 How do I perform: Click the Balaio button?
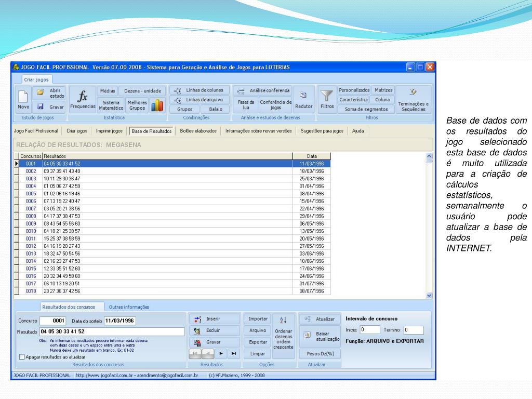point(216,109)
